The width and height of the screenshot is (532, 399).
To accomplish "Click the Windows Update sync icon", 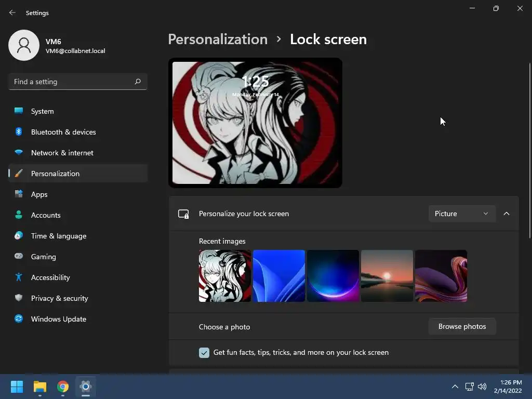I will (19, 318).
